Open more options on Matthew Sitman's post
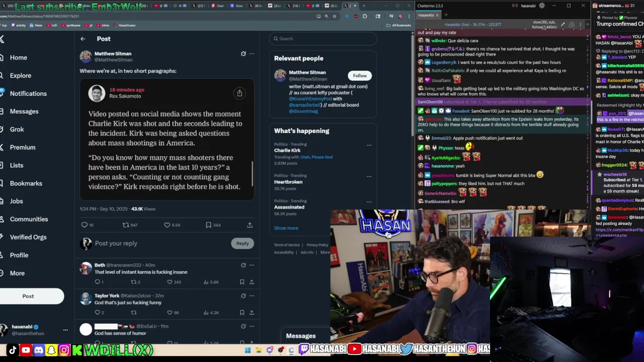Image resolution: width=644 pixels, height=362 pixels. 252,54
